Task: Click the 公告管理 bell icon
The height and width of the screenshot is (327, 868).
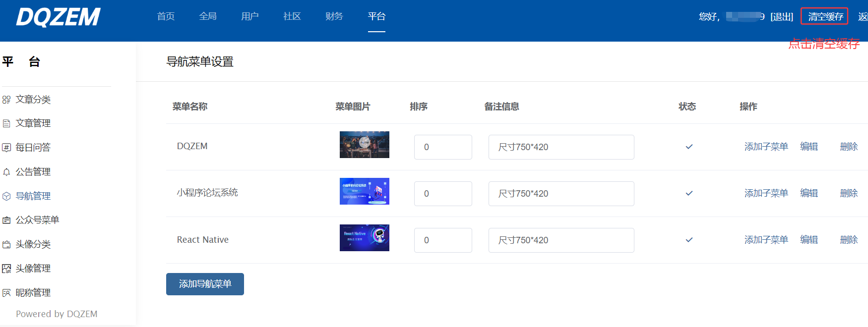Action: point(6,172)
